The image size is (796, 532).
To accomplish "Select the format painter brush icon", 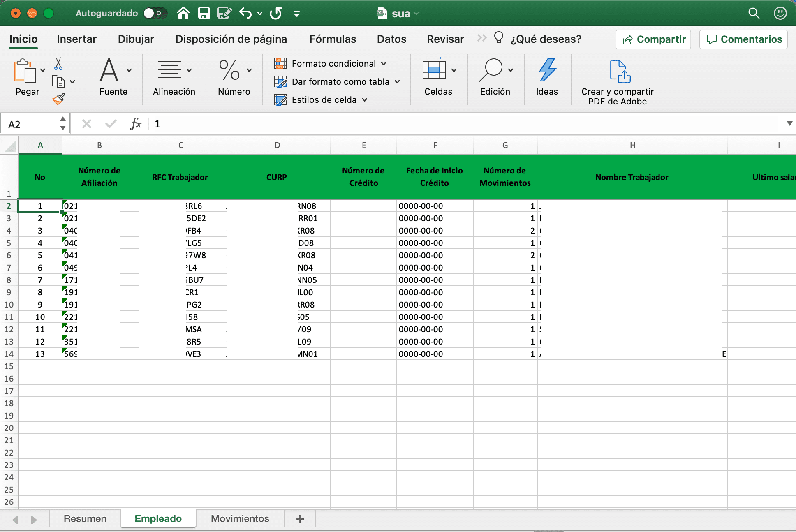I will point(59,99).
